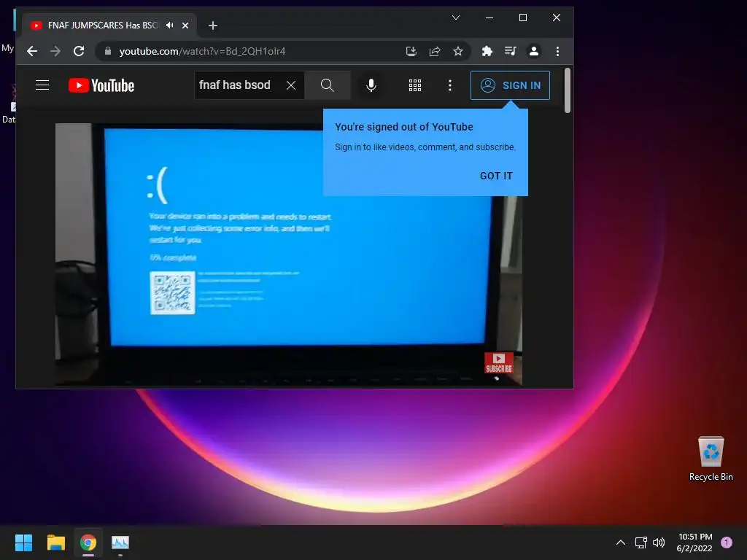Share this page icon in address bar
Image resolution: width=747 pixels, height=560 pixels.
coord(435,52)
